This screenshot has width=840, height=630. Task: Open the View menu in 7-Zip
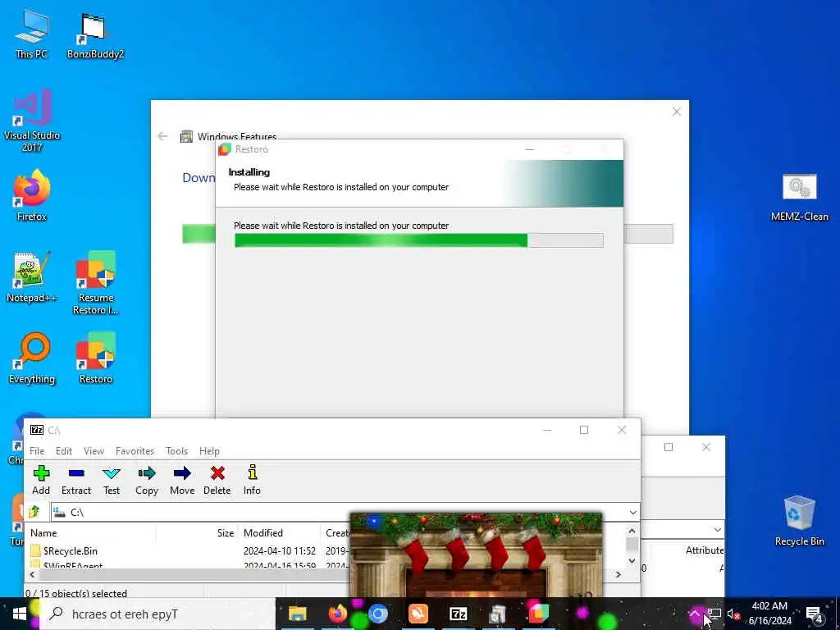click(x=94, y=451)
